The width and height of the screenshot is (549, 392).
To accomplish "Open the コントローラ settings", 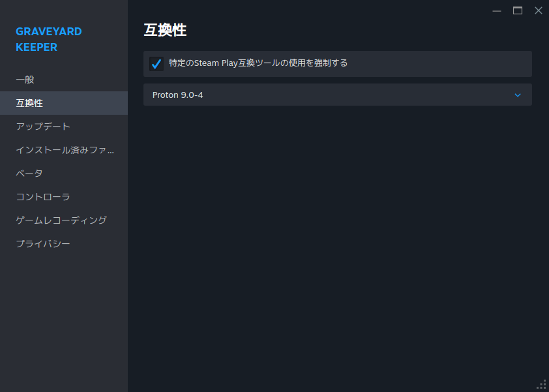I will pyautogui.click(x=43, y=197).
